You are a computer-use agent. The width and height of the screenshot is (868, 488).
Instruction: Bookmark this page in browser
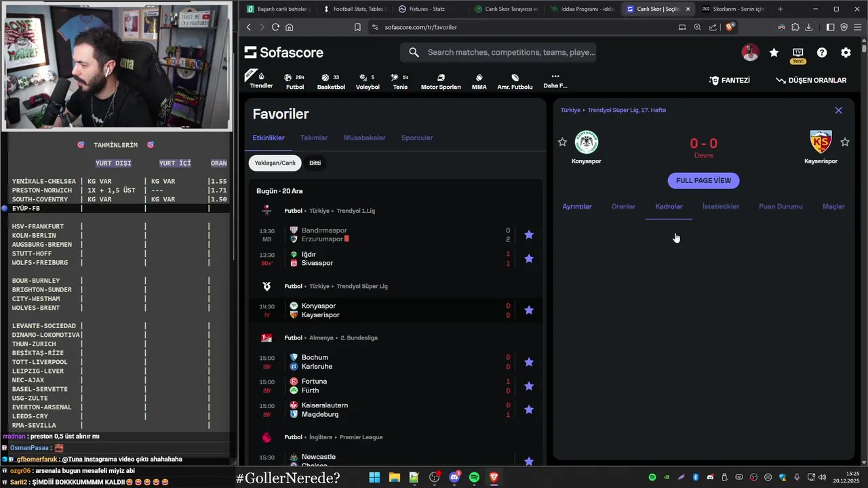357,27
